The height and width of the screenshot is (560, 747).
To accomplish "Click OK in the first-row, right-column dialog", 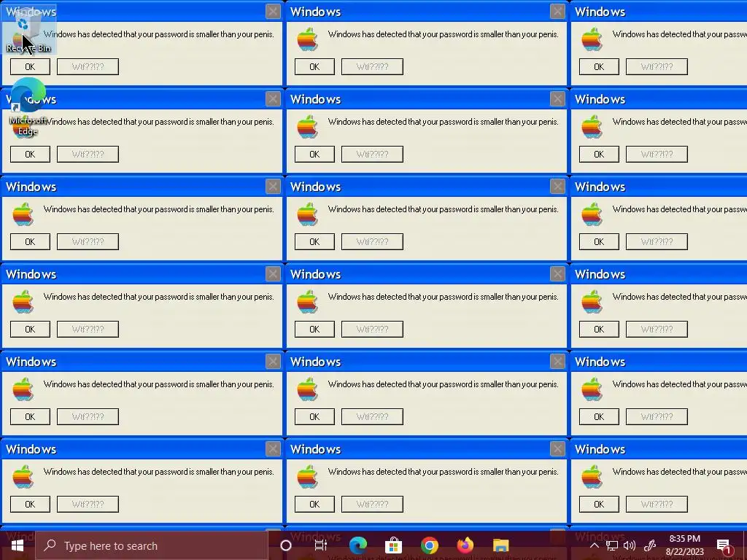I will point(599,66).
